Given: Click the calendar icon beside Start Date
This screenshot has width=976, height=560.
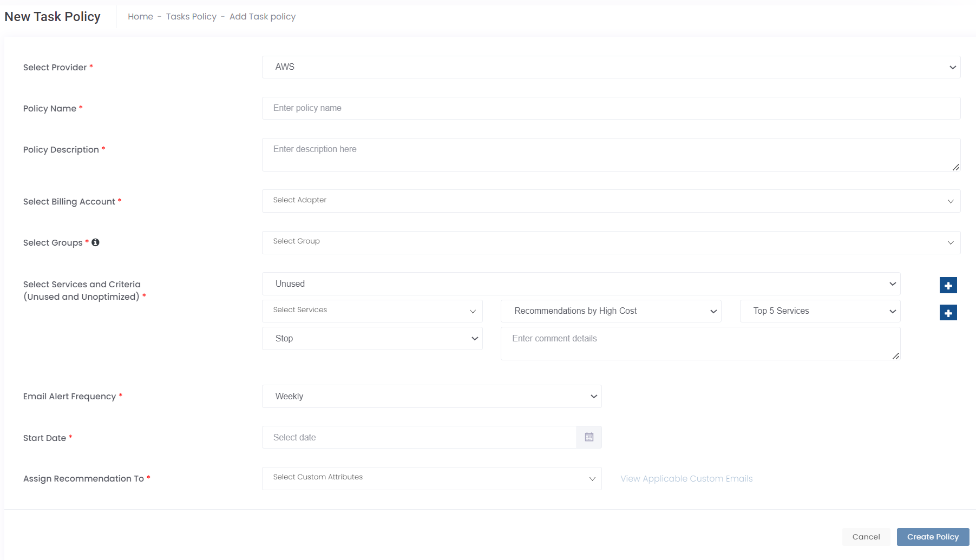Looking at the screenshot, I should [x=589, y=437].
